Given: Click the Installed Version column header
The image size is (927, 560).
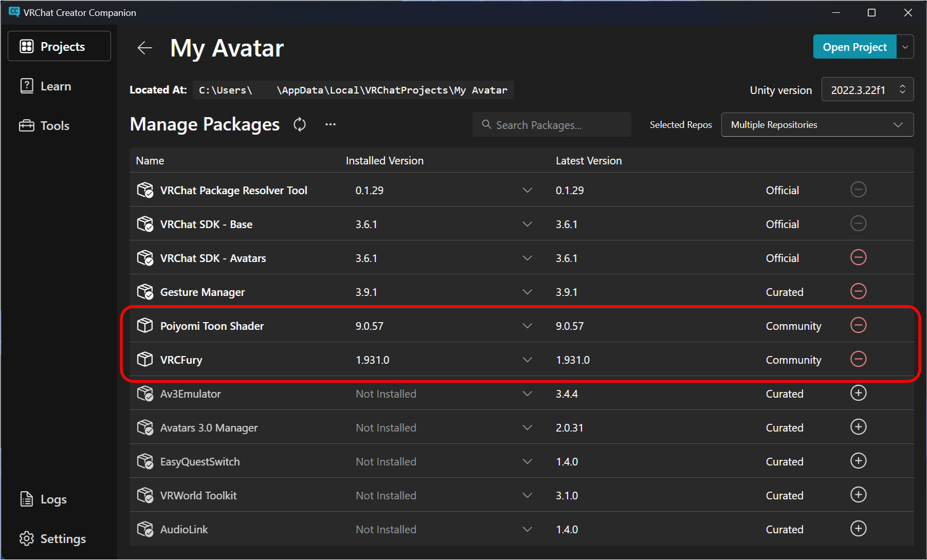Looking at the screenshot, I should pos(385,160).
